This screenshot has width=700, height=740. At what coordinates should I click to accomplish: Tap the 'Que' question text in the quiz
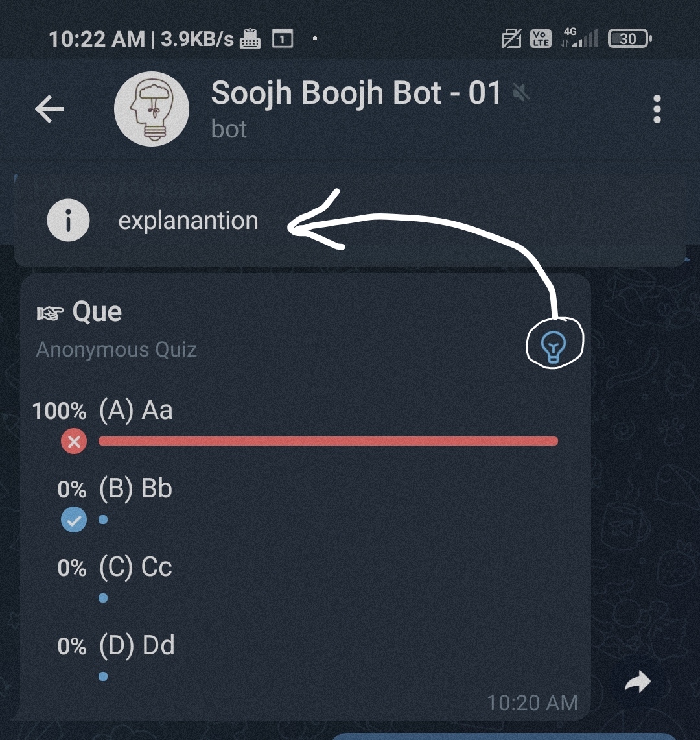pos(97,311)
